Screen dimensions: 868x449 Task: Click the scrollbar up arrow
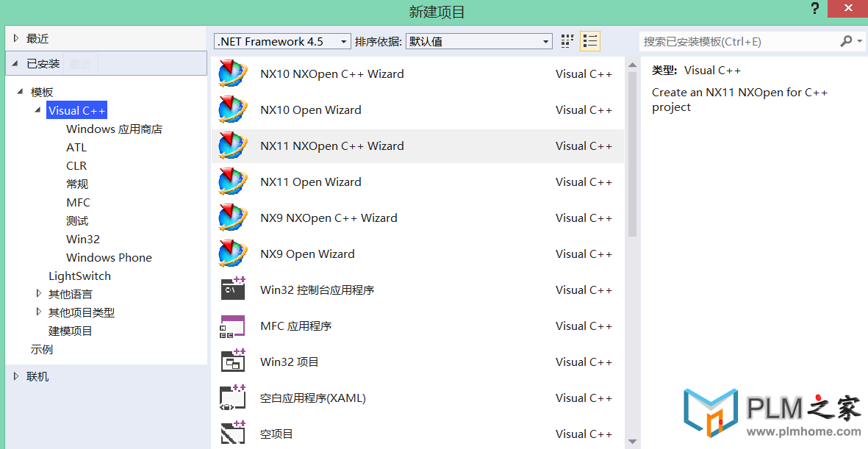tap(633, 65)
